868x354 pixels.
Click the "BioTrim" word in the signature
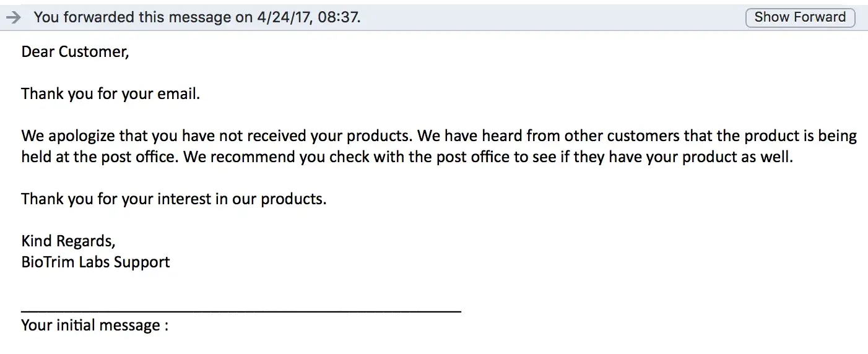pyautogui.click(x=48, y=262)
